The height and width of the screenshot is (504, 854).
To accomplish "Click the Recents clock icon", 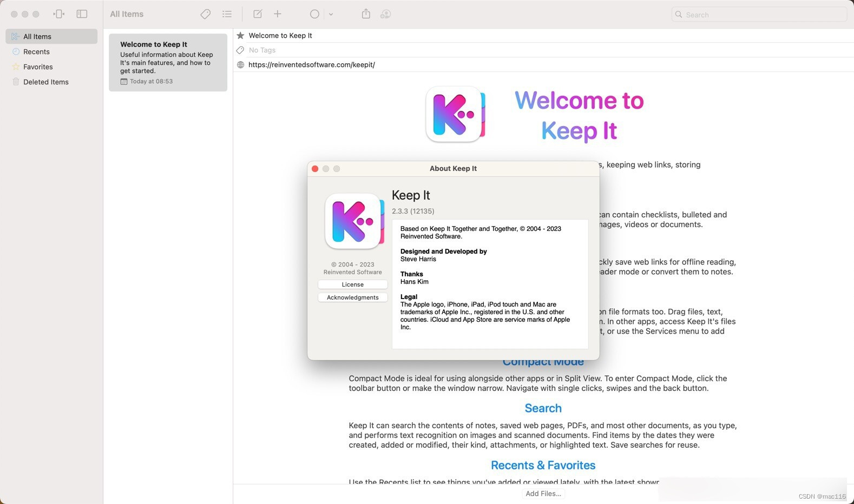I will coord(16,51).
